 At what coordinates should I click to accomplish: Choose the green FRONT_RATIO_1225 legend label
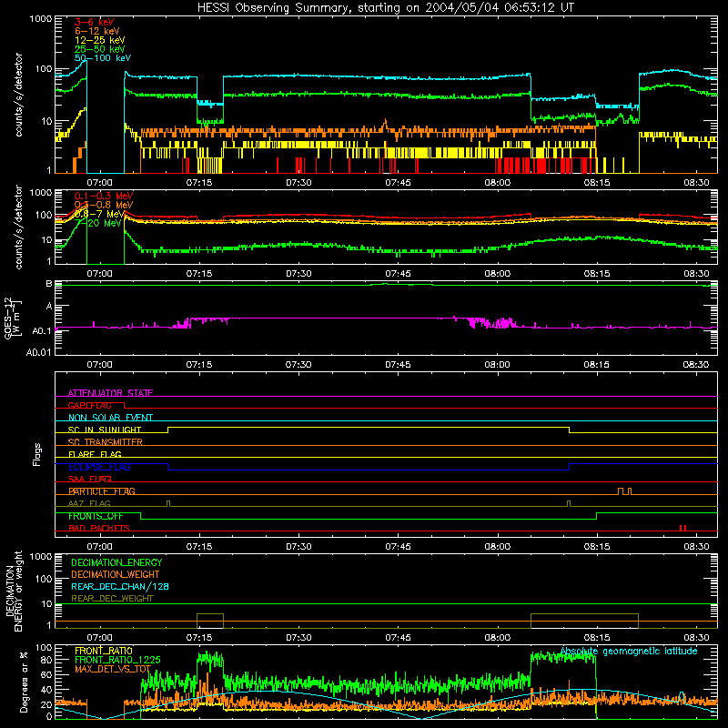pos(117,660)
